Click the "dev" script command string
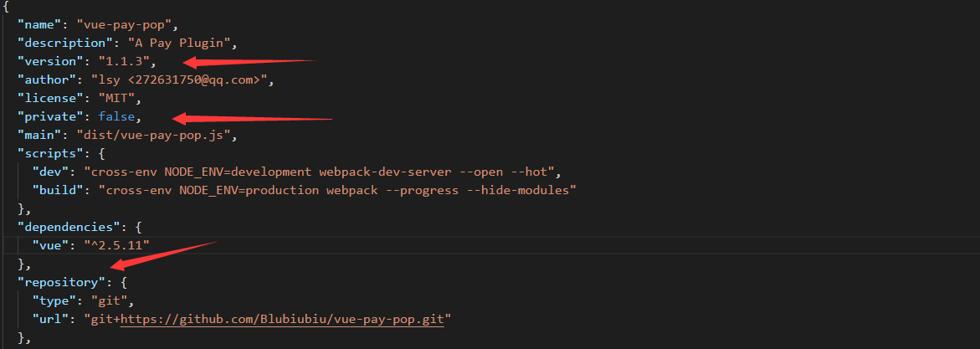 (319, 172)
